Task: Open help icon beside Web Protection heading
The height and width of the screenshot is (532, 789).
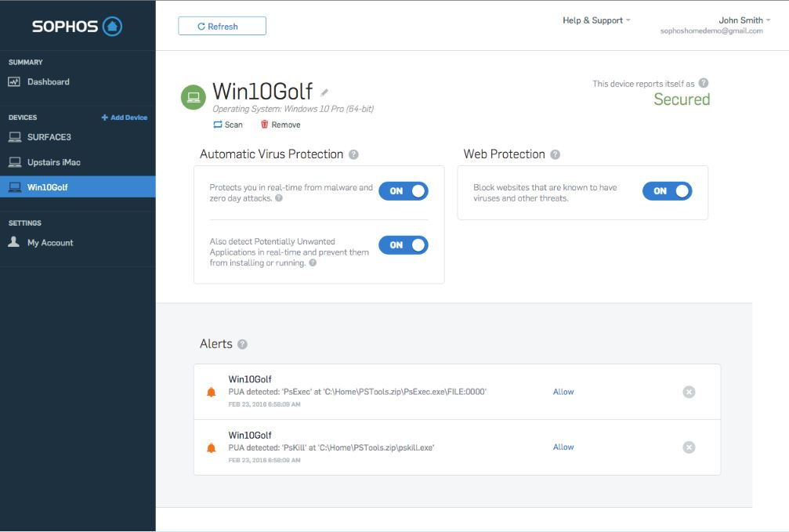Action: coord(555,154)
